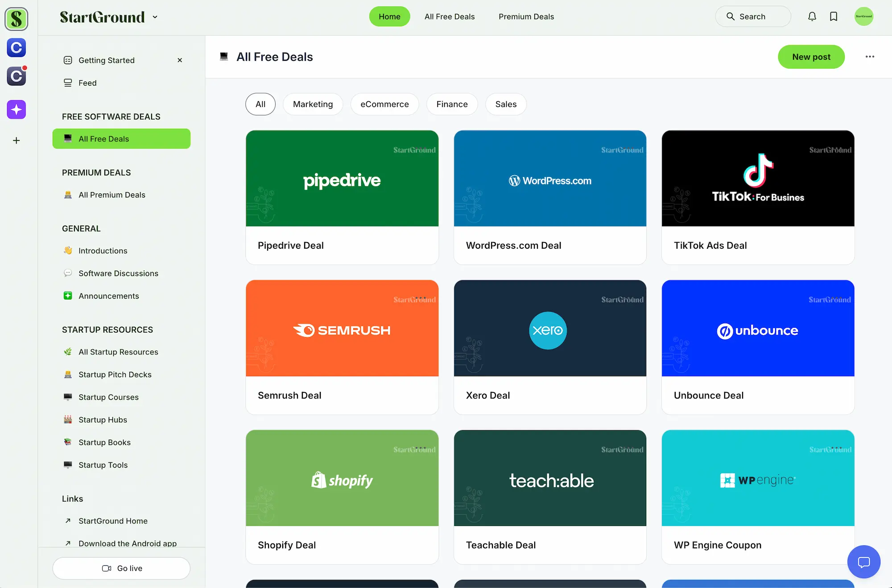The image size is (892, 588).
Task: Open the space options three-dot menu
Action: point(870,57)
